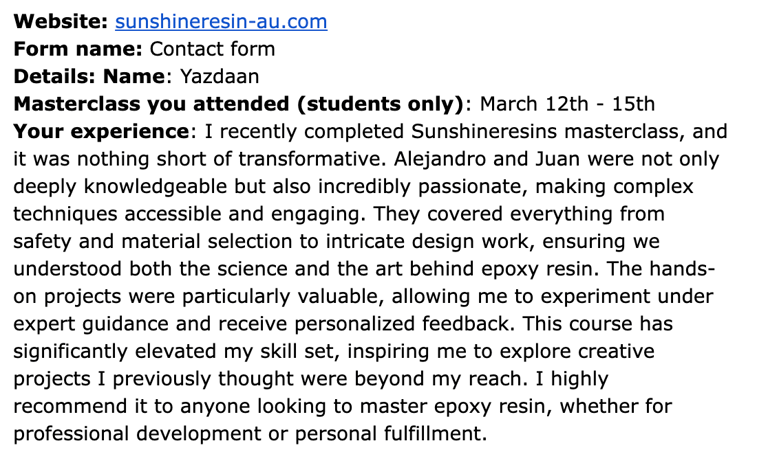Click the word "recommend" starting a line
The image size is (768, 463).
point(70,407)
